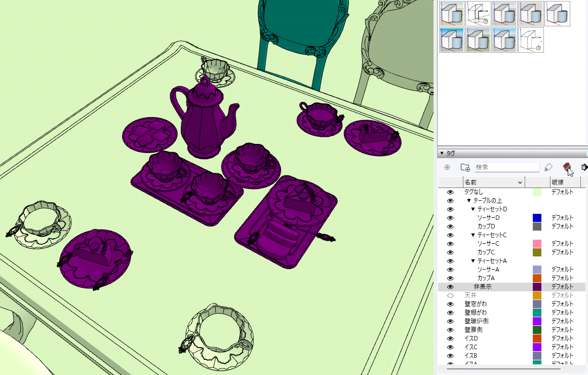The height and width of the screenshot is (375, 588).
Task: Select the bottom-row wireframe style thumbnail
Action: pyautogui.click(x=531, y=40)
